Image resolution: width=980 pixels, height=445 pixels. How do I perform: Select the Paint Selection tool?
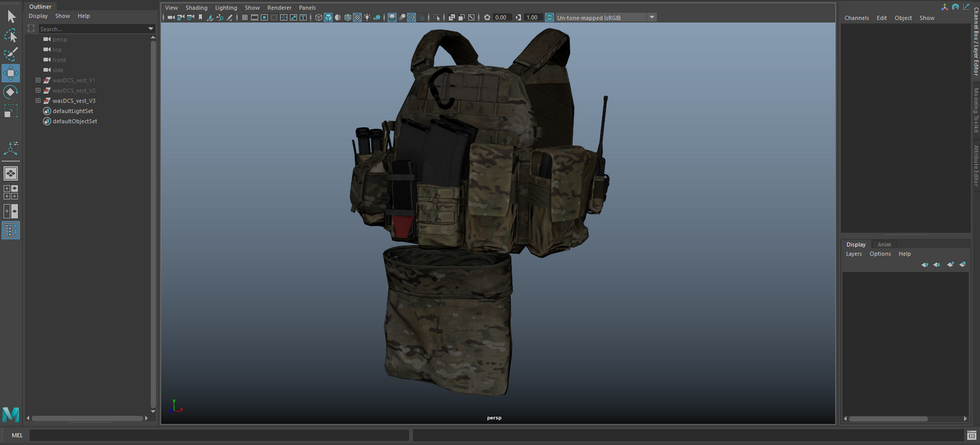click(11, 54)
